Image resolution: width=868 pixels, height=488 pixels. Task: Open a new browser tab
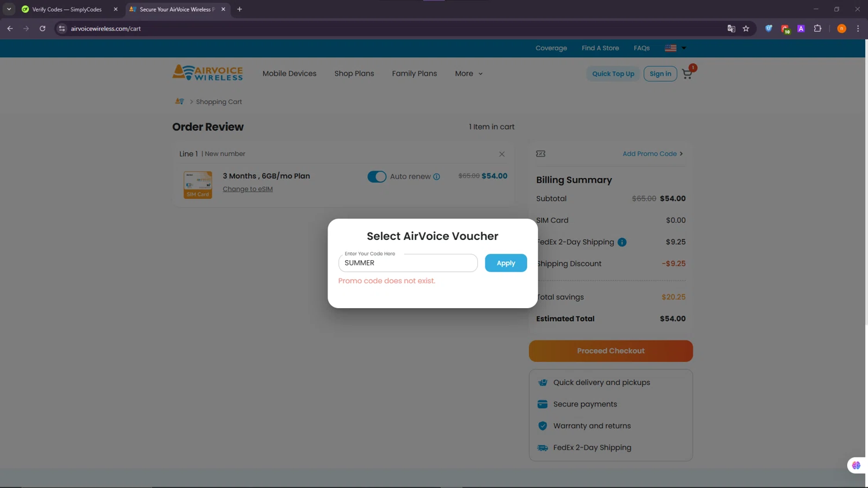click(x=240, y=9)
